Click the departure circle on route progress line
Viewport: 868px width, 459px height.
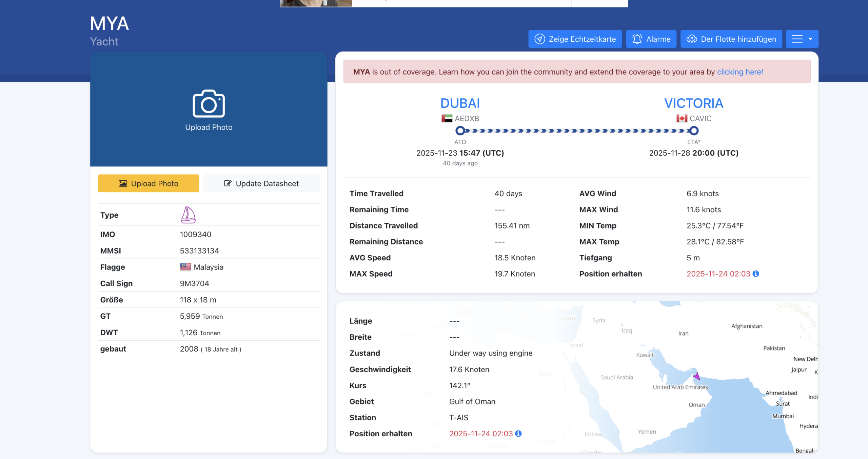pyautogui.click(x=460, y=131)
